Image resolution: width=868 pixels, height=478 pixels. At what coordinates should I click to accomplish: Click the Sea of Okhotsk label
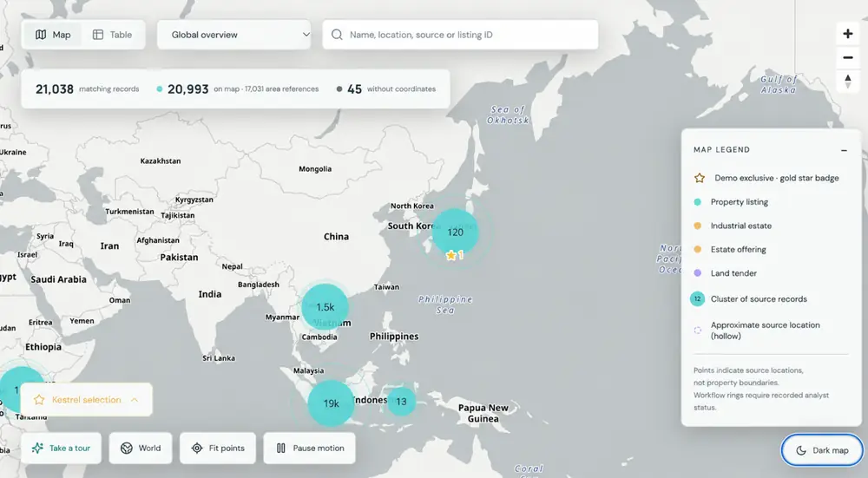pos(508,115)
